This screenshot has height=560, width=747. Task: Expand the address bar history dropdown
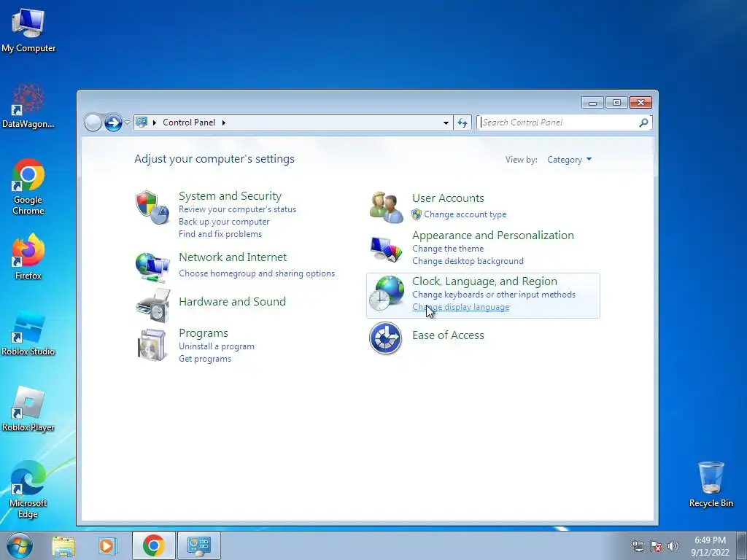point(446,122)
